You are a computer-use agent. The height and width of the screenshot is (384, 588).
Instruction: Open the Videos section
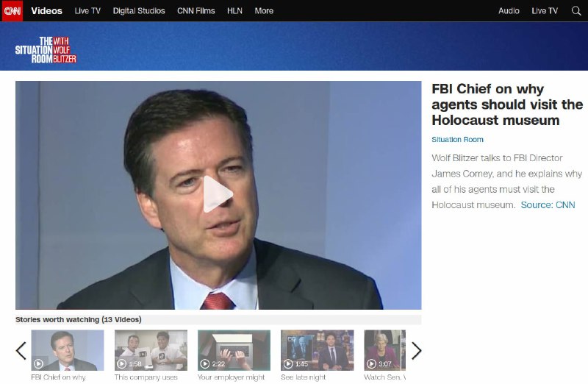[x=46, y=11]
